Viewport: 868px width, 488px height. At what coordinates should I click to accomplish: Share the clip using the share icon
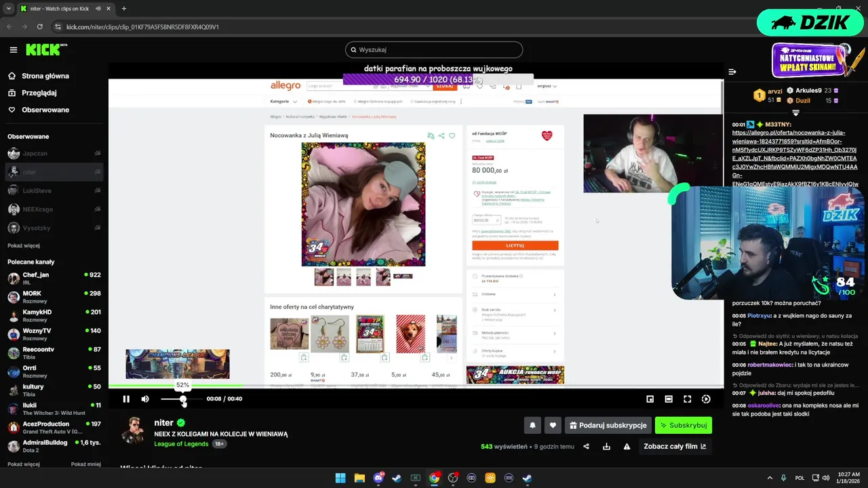586,447
